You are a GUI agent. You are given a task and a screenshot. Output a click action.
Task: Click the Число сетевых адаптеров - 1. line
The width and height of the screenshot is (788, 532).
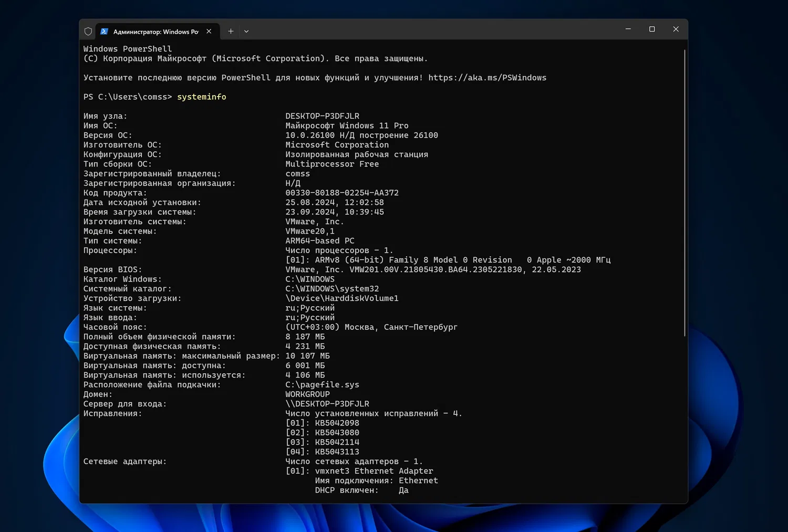click(x=354, y=462)
